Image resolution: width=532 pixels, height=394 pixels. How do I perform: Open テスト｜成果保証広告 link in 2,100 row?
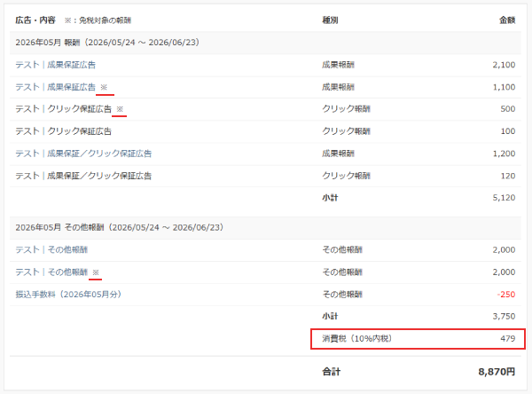click(x=56, y=65)
